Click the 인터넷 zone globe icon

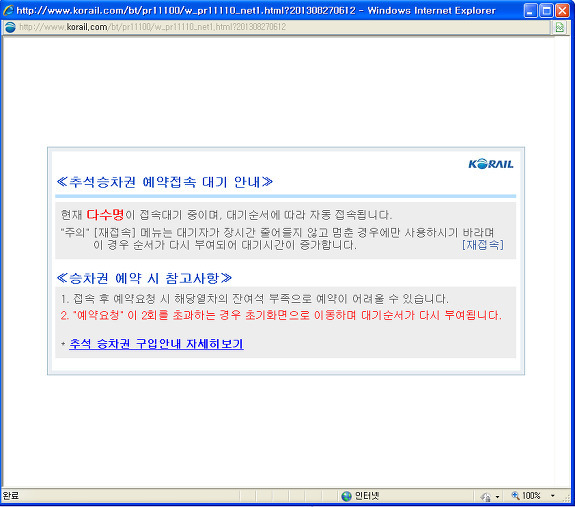[x=346, y=496]
